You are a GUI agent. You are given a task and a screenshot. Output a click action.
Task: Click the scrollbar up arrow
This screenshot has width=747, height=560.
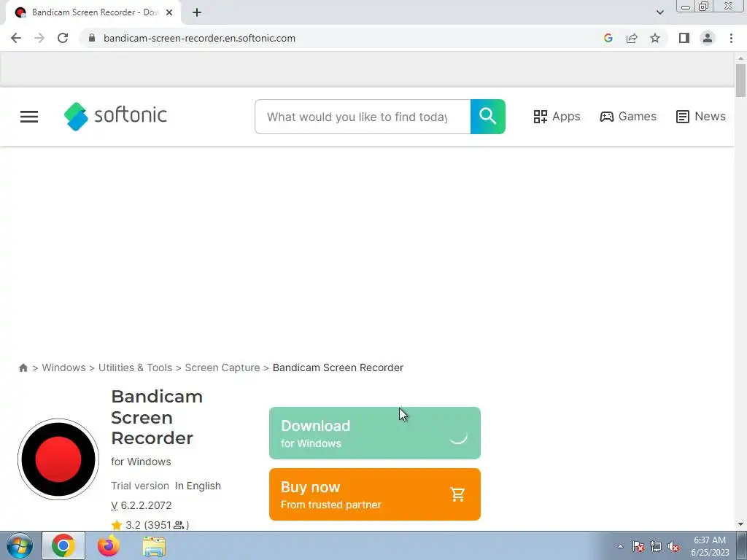(x=740, y=58)
